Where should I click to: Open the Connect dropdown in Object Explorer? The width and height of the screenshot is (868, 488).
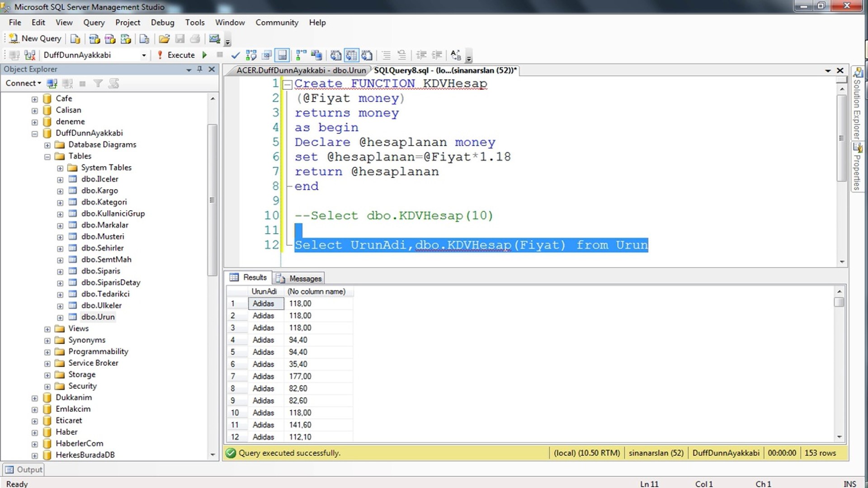point(24,83)
